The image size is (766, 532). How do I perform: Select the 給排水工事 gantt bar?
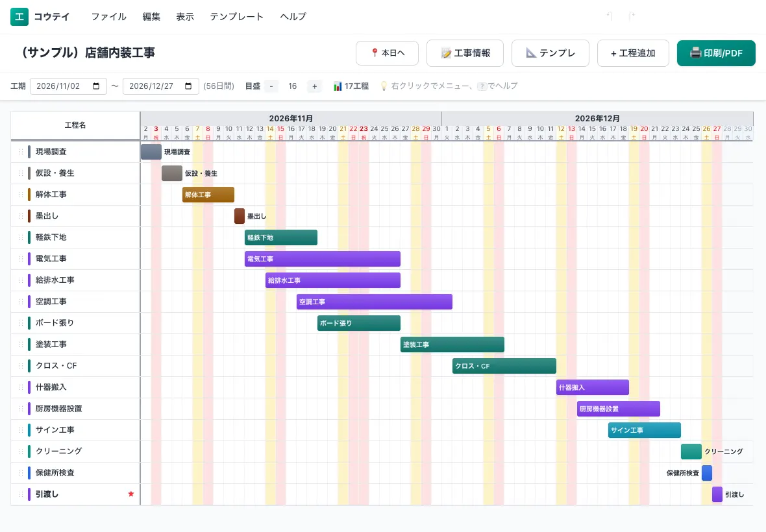pos(332,280)
